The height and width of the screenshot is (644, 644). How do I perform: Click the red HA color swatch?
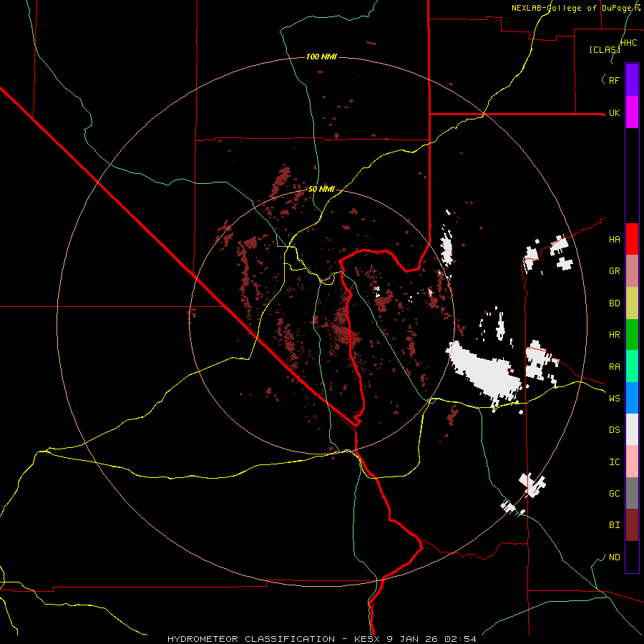point(632,239)
